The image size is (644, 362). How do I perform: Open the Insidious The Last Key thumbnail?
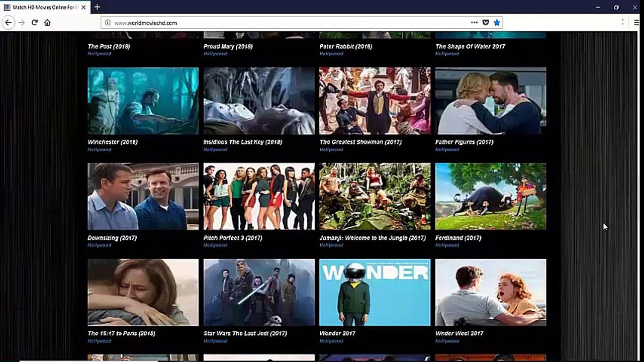pyautogui.click(x=259, y=101)
